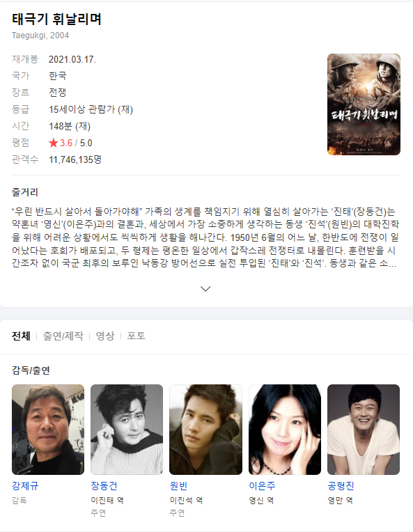Visit the 공형진 name link
This screenshot has height=532, width=413.
coord(341,486)
